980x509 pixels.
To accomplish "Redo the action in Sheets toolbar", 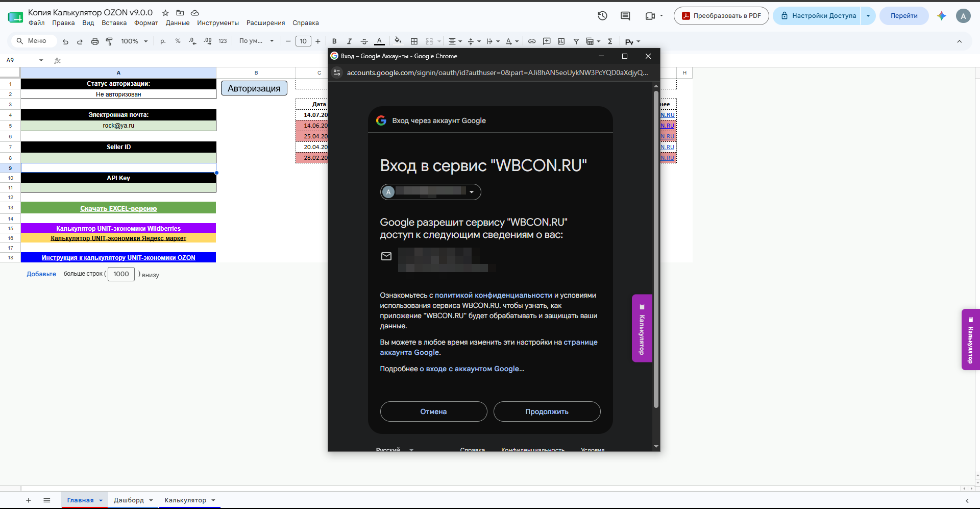I will point(80,41).
